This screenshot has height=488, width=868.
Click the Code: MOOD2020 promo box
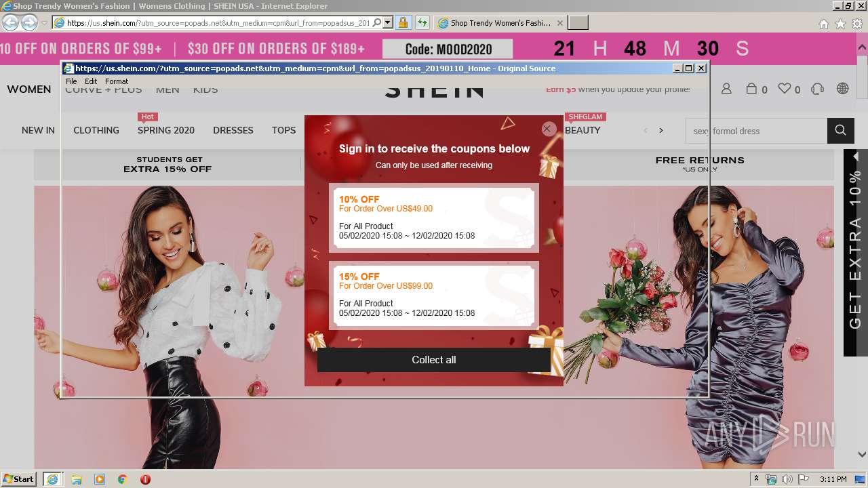(448, 49)
